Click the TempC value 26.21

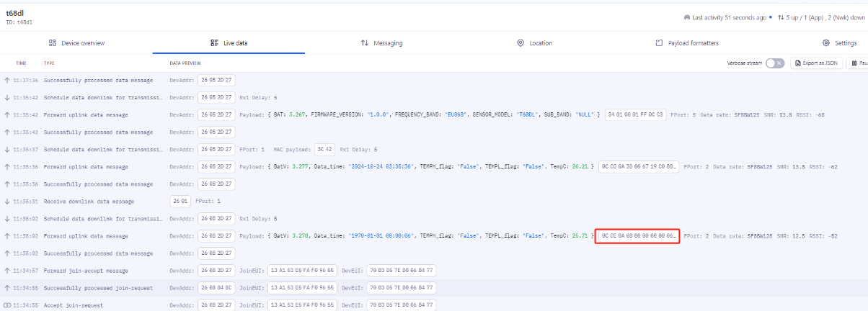pos(581,167)
